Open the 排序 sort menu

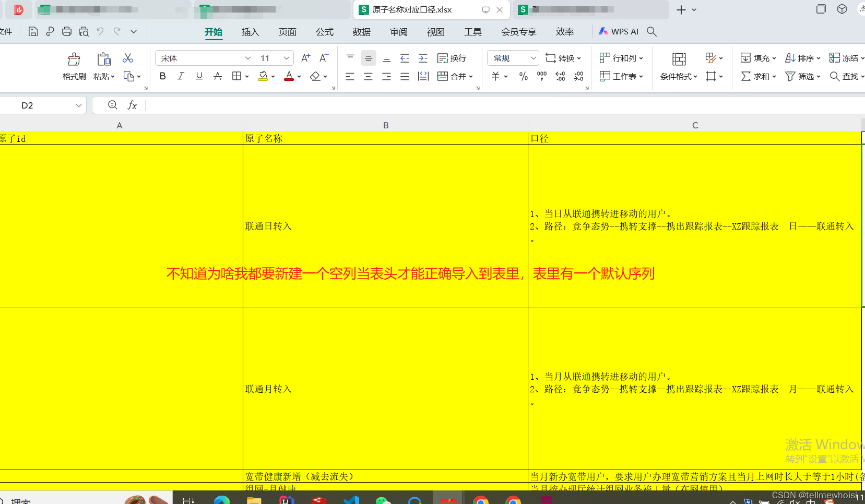click(803, 58)
